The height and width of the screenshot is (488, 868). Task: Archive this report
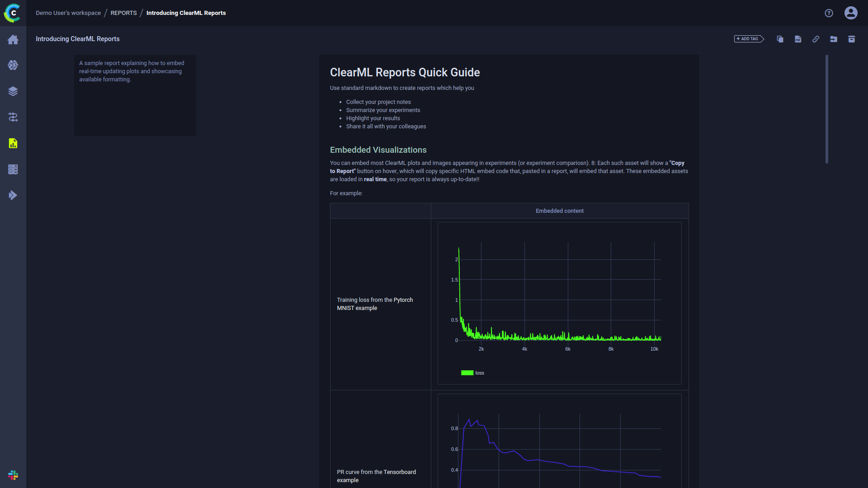(x=851, y=39)
